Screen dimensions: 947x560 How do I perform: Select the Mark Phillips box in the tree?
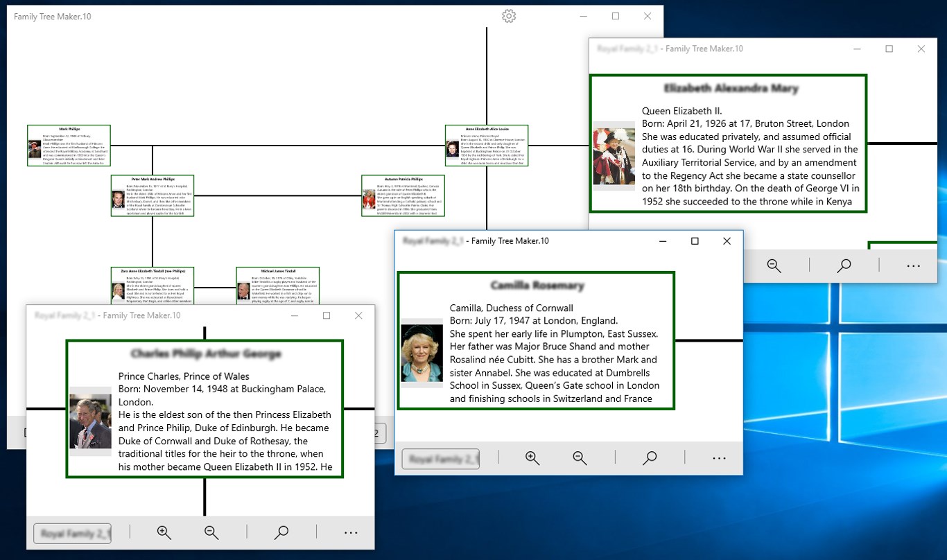(x=69, y=145)
